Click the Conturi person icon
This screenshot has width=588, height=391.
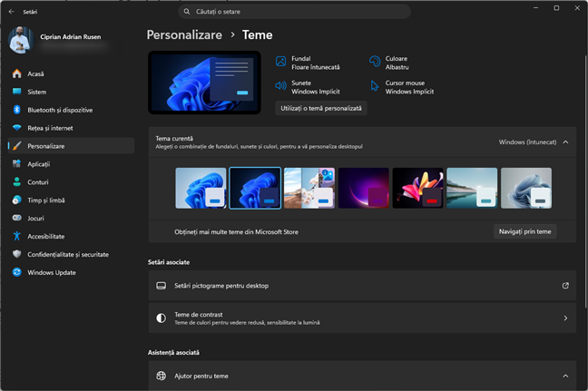point(17,181)
